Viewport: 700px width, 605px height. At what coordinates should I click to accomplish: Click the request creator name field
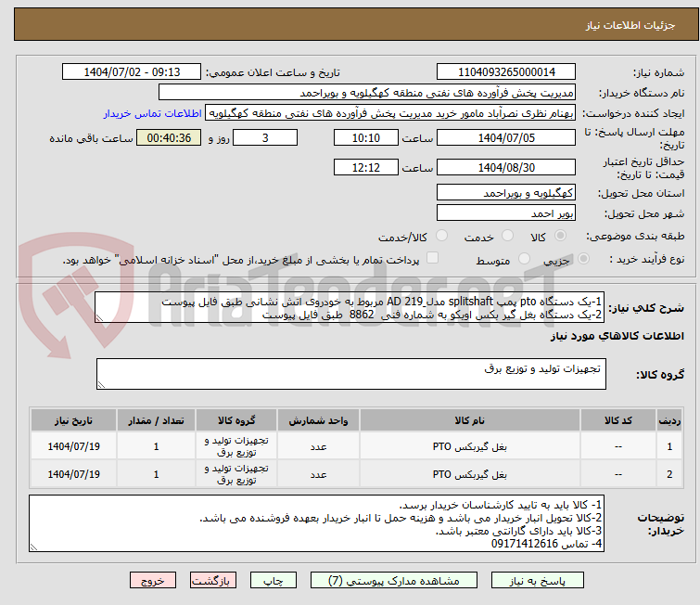(390, 113)
